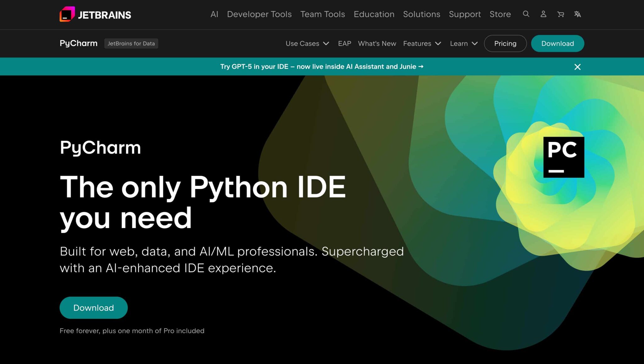Click the PC PyCharm logo square
The height and width of the screenshot is (364, 644).
pyautogui.click(x=563, y=157)
